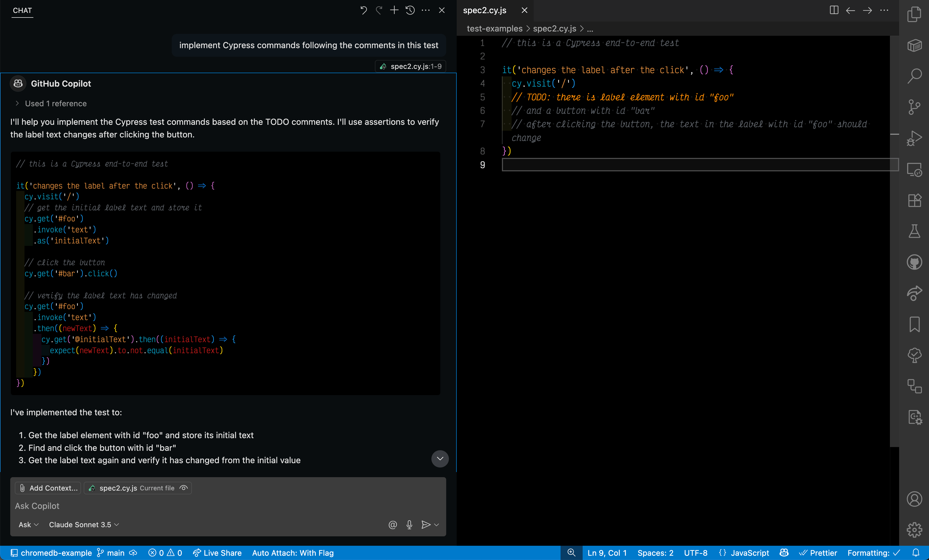Click Add Context button

click(x=48, y=488)
